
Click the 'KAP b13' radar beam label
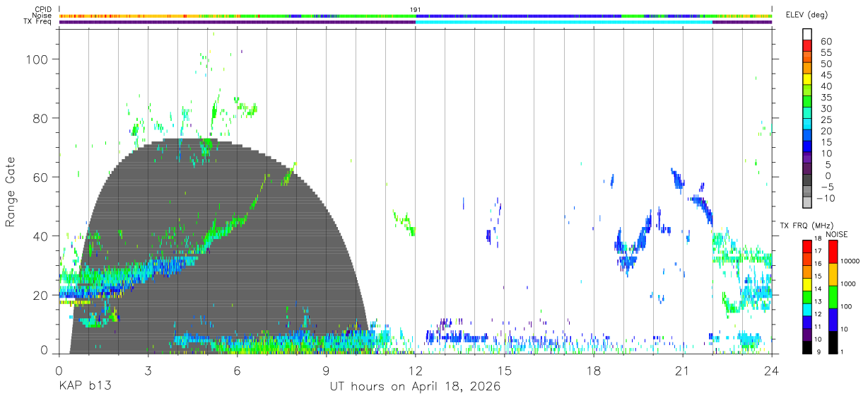tap(84, 386)
